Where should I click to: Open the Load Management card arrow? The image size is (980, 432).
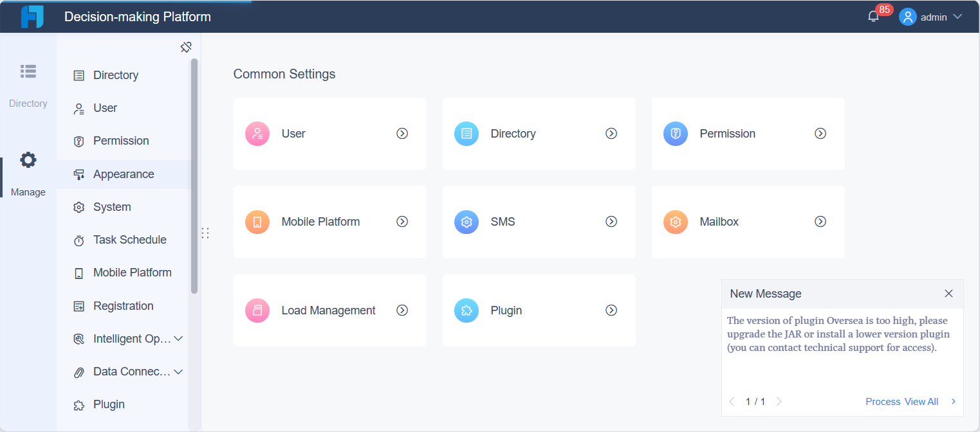[402, 310]
